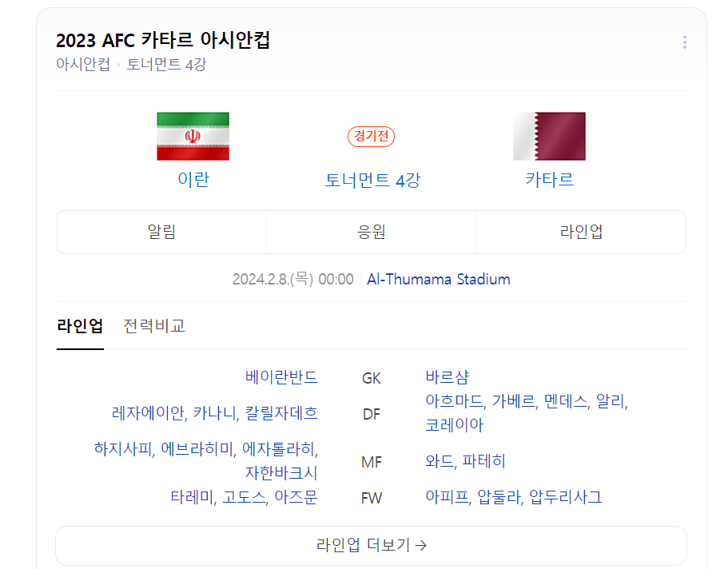Click the Iran national flag

point(193,136)
